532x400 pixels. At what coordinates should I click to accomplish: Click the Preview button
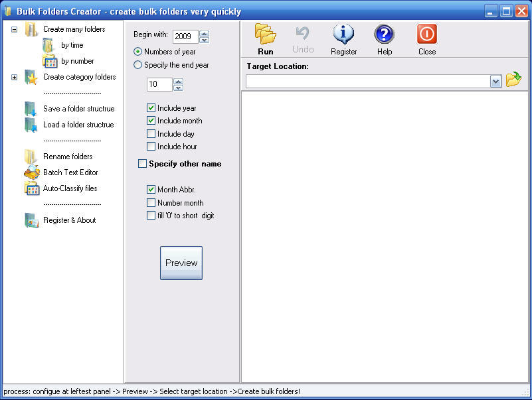click(181, 263)
